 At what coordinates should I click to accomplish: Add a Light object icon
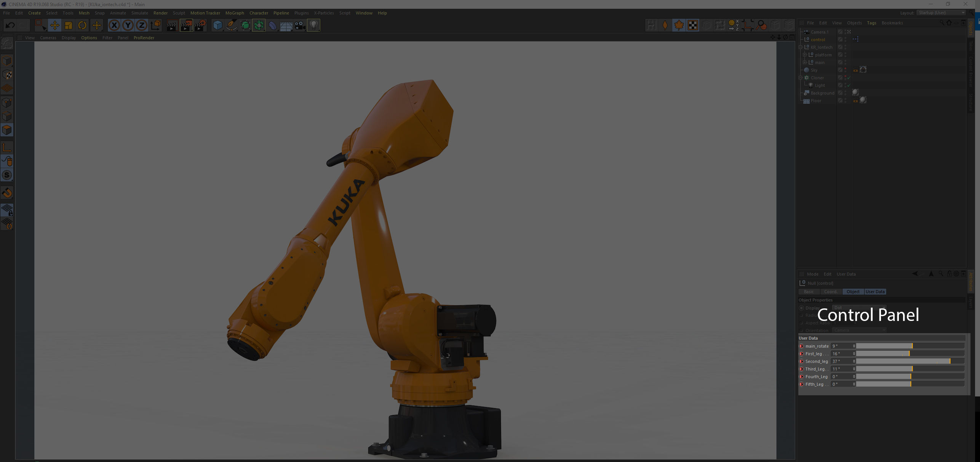tap(313, 26)
